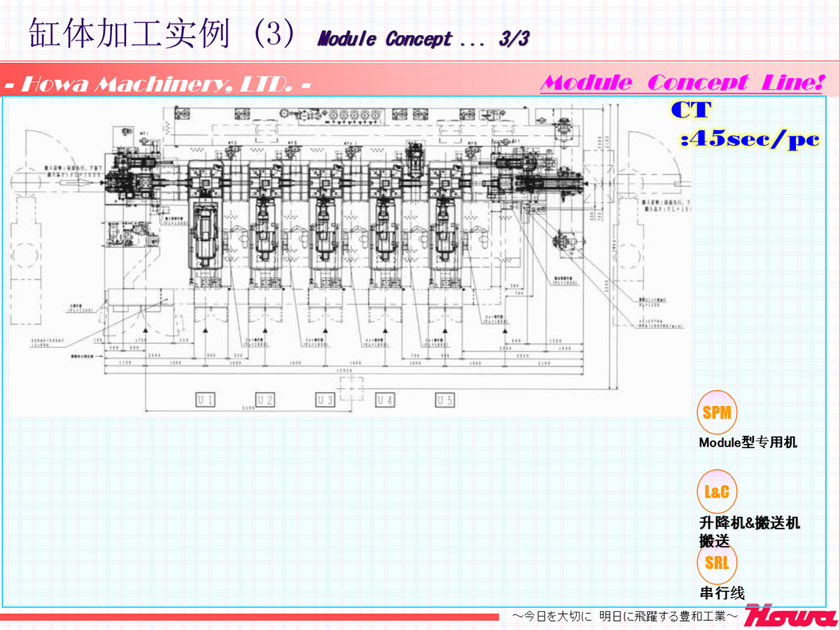
Task: Select the U1 unit box
Action: (205, 400)
